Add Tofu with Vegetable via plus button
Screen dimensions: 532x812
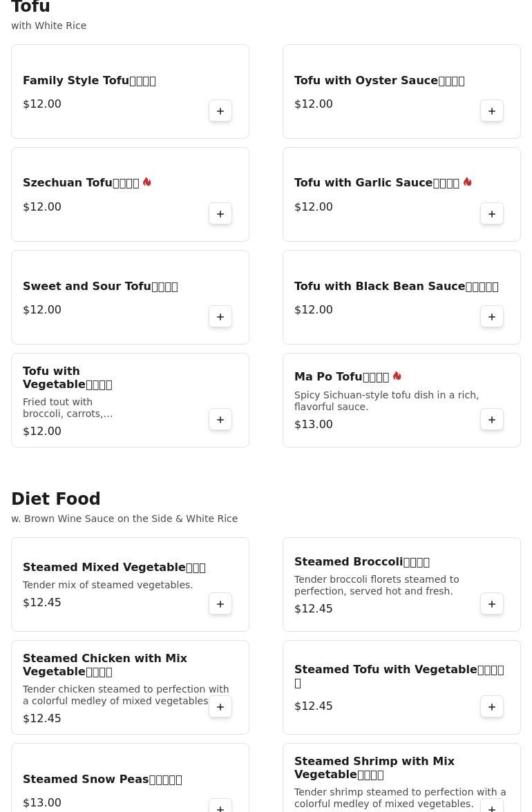coord(220,420)
